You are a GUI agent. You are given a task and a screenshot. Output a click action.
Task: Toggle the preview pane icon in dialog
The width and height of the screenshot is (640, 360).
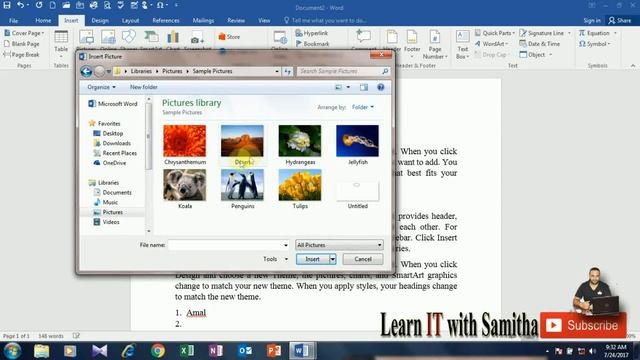coord(364,87)
